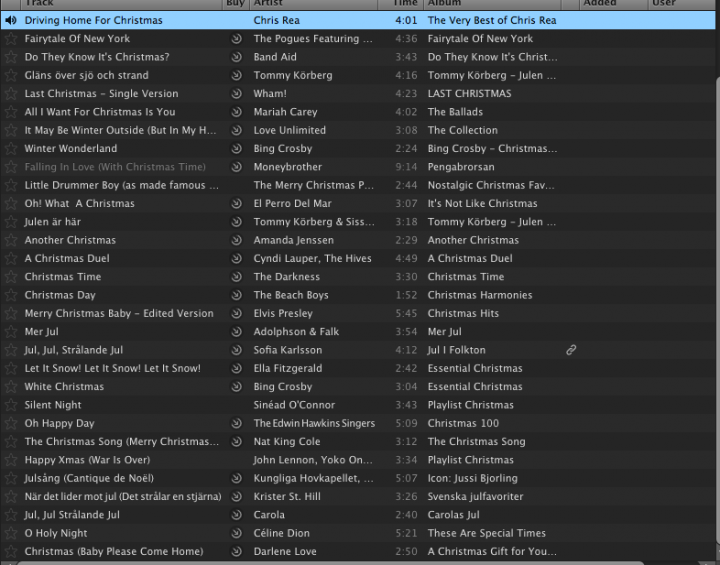Open artist Elvis Presley

283,313
